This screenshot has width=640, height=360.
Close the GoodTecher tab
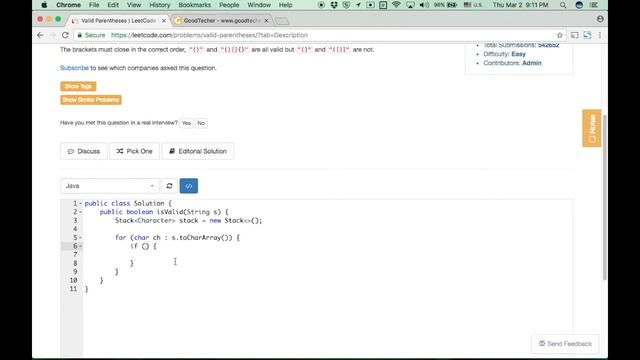coord(267,20)
